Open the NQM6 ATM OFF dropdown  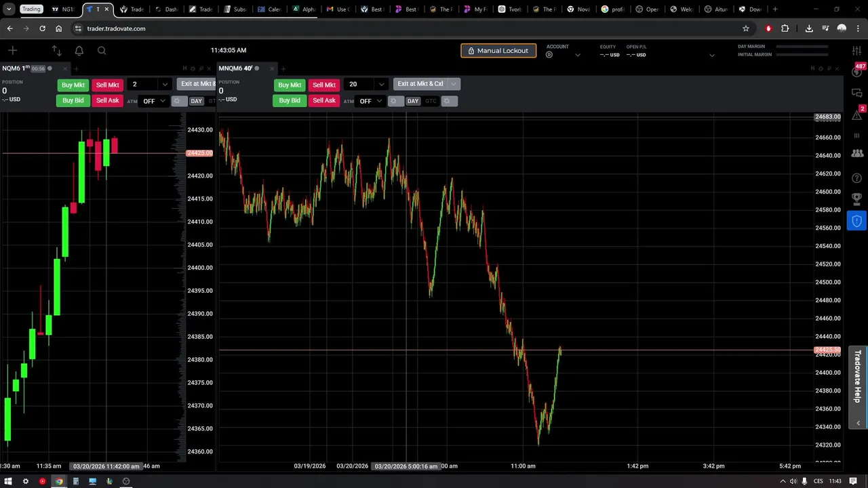154,101
